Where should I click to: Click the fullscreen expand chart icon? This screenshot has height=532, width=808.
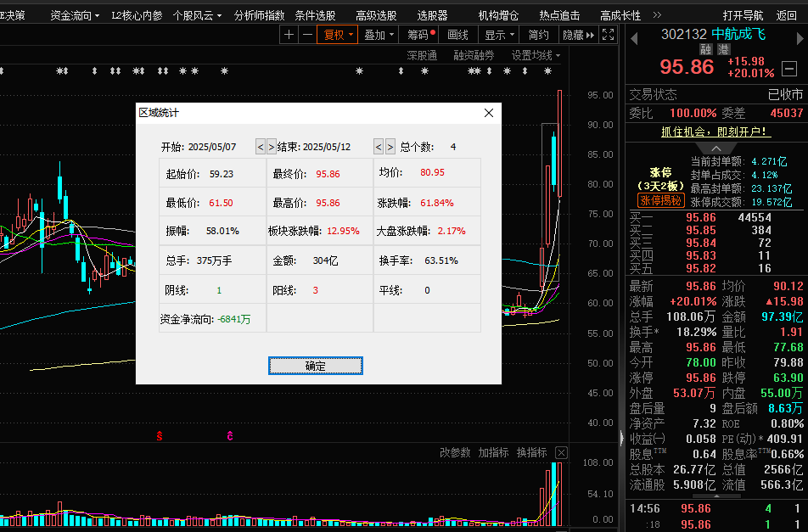tap(608, 35)
